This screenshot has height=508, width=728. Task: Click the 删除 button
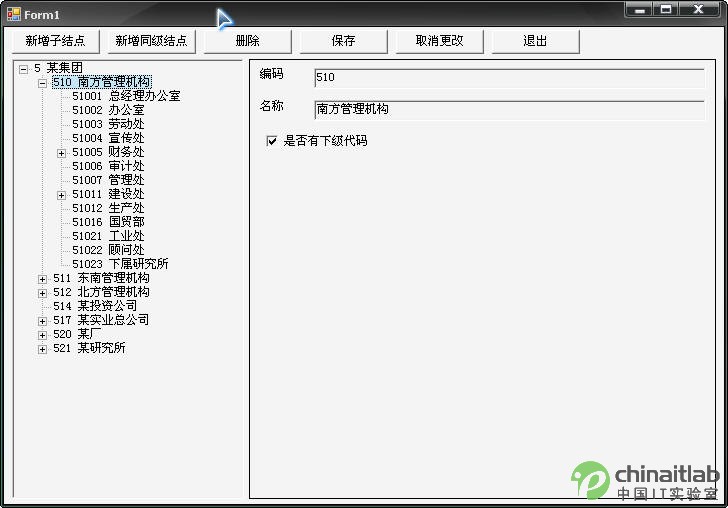click(247, 41)
